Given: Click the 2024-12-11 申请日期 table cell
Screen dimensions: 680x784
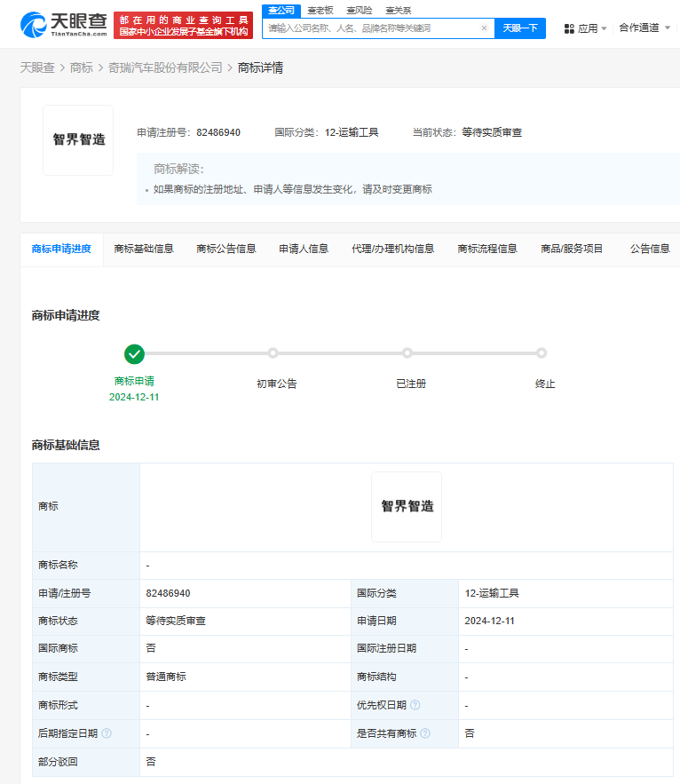Looking at the screenshot, I should coord(565,621).
